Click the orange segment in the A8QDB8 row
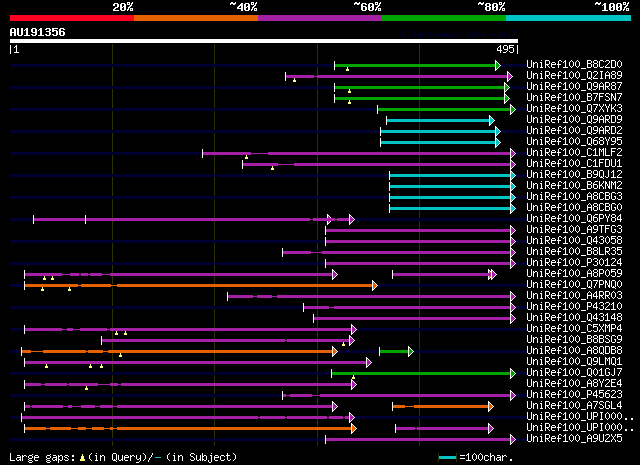The width and height of the screenshot is (640, 465). click(x=180, y=352)
